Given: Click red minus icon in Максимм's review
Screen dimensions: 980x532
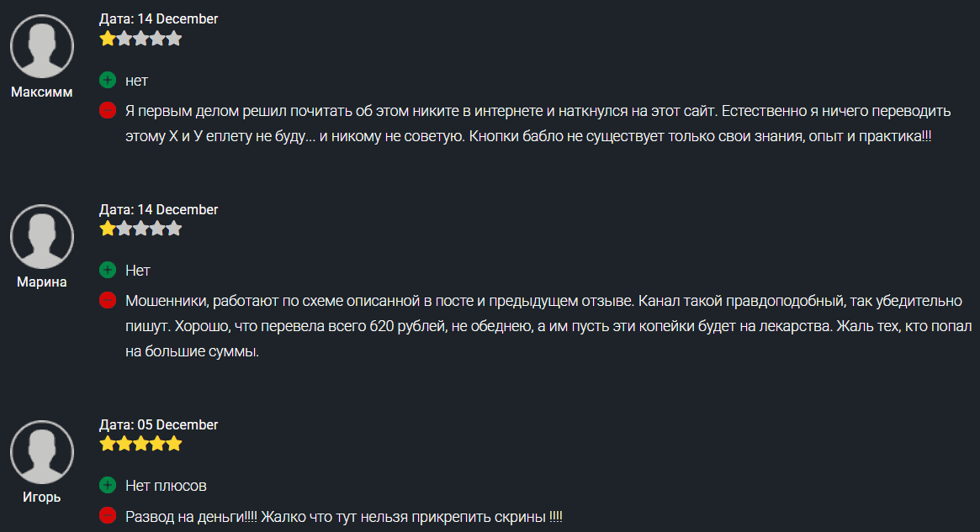Looking at the screenshot, I should (x=108, y=110).
